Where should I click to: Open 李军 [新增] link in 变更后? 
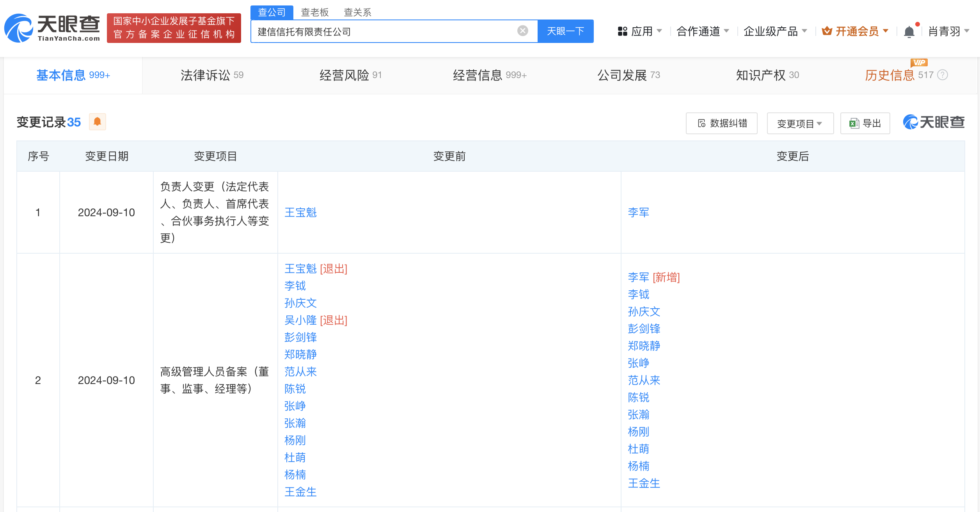coord(638,277)
